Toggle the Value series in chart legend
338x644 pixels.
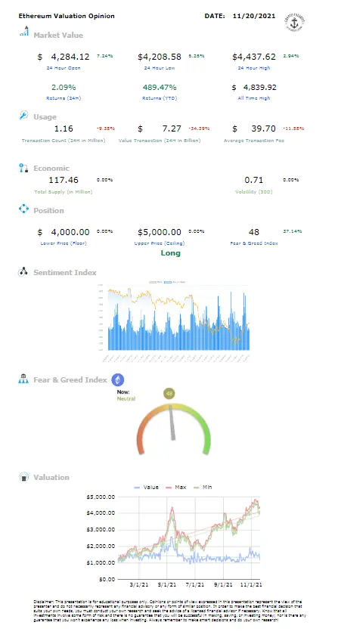[146, 487]
